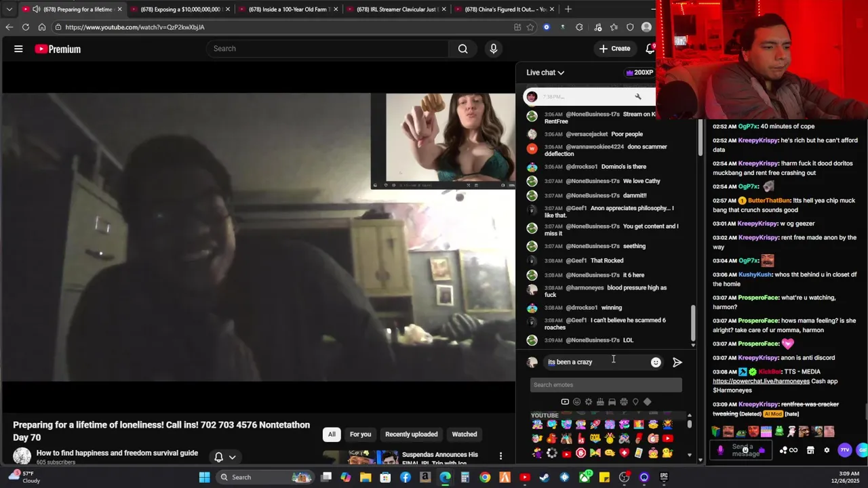The image size is (868, 488).
Task: Open the YouTube guide hamburger menu
Action: pos(18,49)
